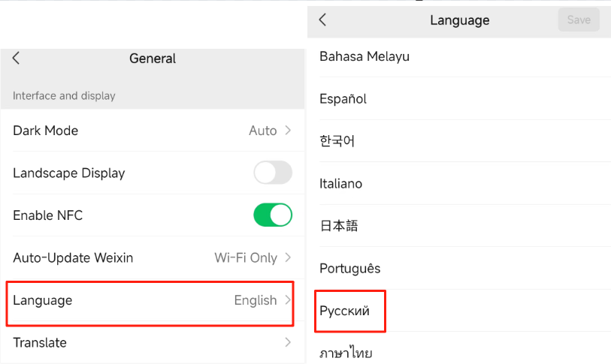Open the Language English chevron
This screenshot has height=364, width=611.
(287, 300)
